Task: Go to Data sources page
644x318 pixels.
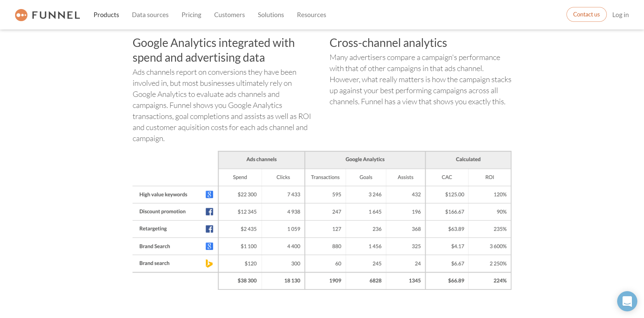Action: [x=150, y=15]
